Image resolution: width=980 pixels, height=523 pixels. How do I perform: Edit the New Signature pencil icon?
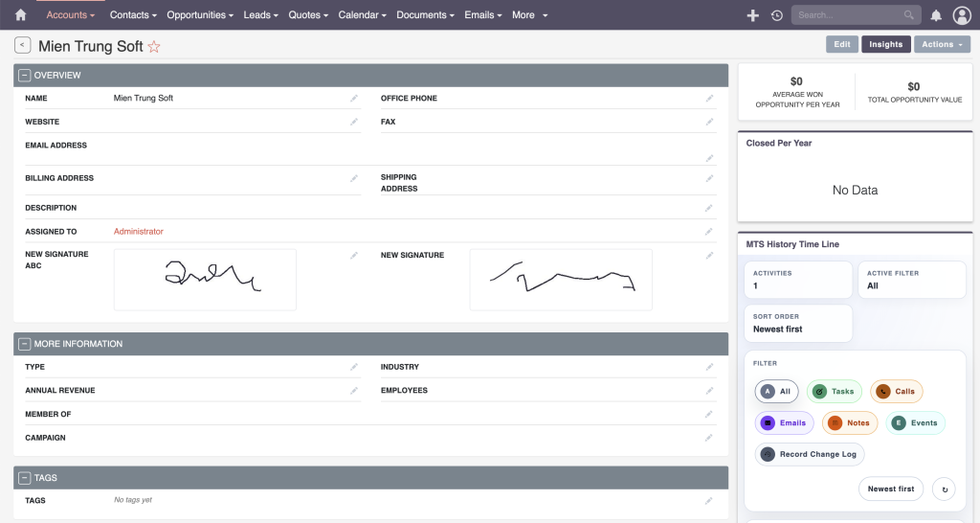(709, 255)
